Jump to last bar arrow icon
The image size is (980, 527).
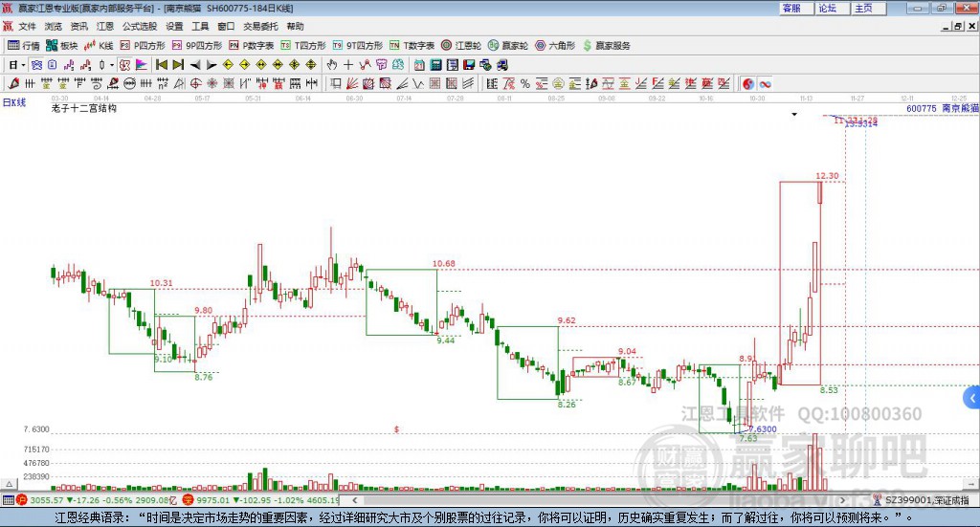pos(178,65)
